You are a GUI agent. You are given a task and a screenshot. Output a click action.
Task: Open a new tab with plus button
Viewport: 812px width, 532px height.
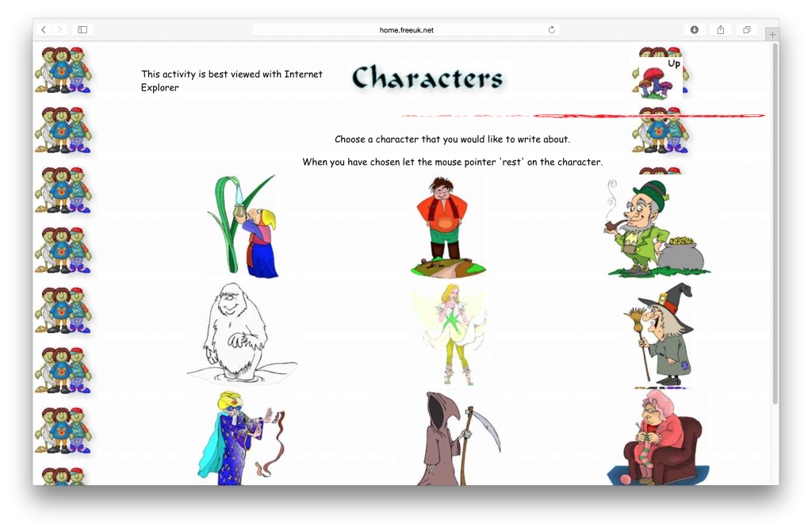772,34
